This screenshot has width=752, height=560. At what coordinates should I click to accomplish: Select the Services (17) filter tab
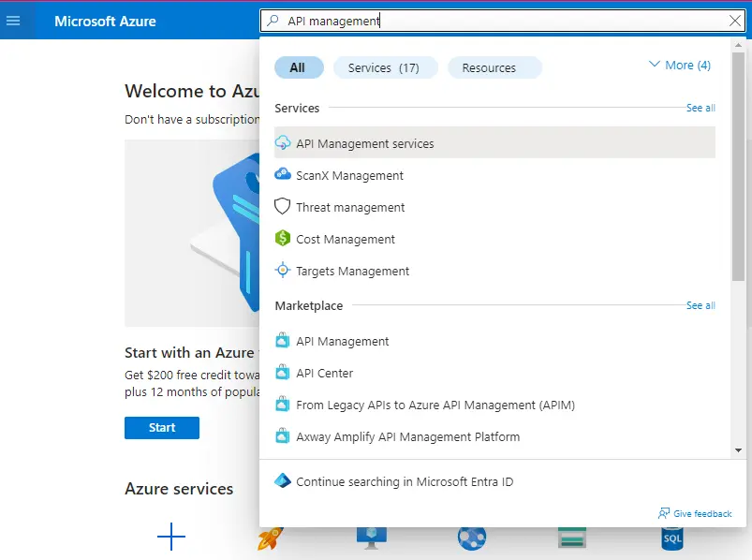385,67
